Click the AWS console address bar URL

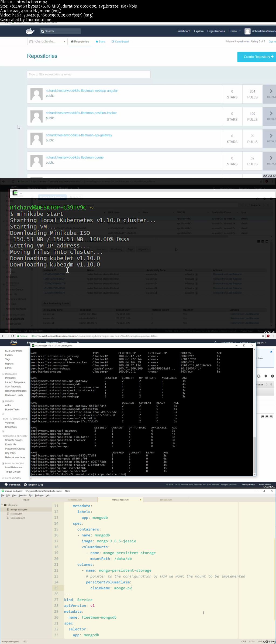coord(94,336)
